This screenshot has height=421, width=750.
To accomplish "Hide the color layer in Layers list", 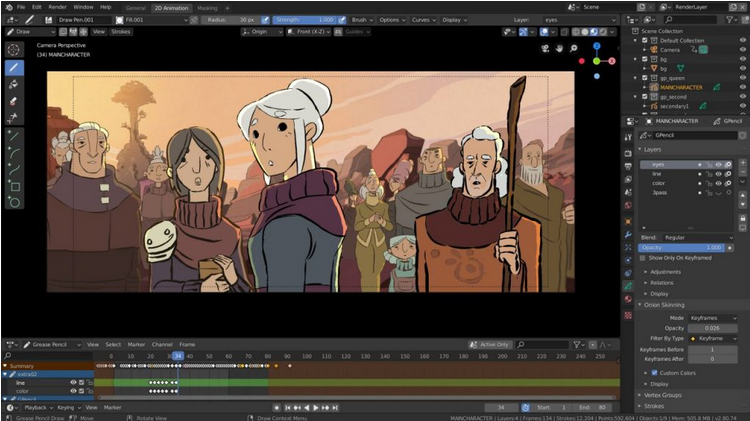I will tap(718, 183).
